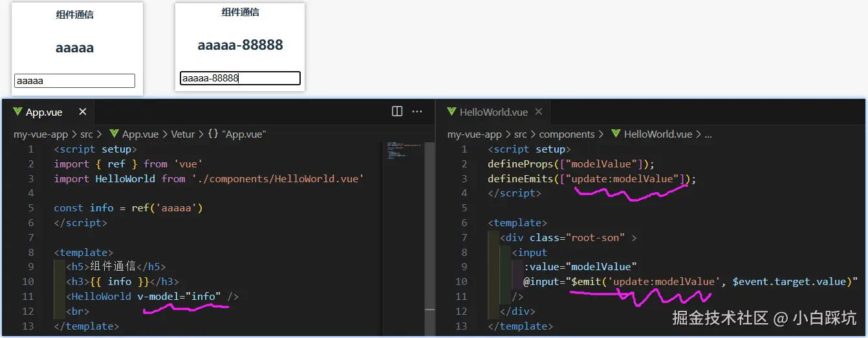Switch to the App.vue tab
The image size is (868, 338).
(49, 112)
